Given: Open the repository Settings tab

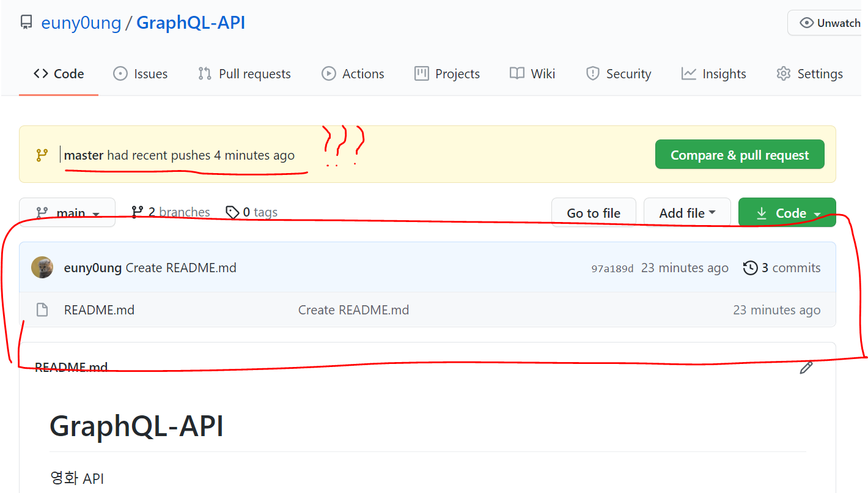Looking at the screenshot, I should [809, 74].
